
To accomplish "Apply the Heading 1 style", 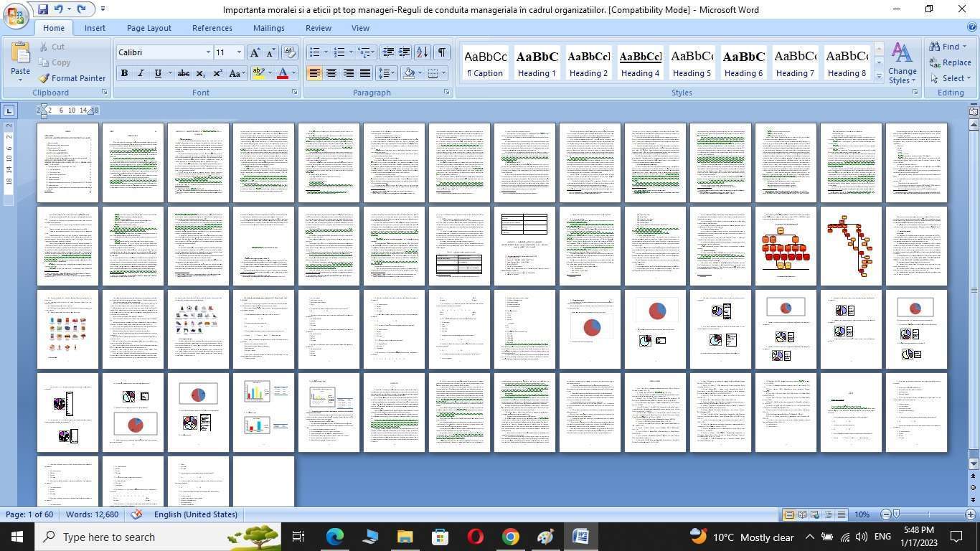I will coord(537,63).
